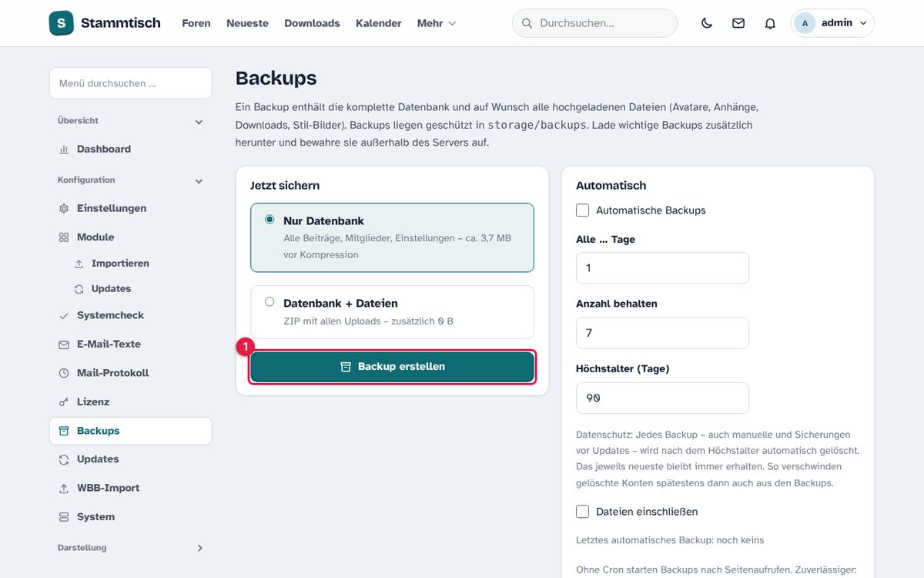Focus the Durchsuchen search field
Viewport: 924px width, 578px height.
coord(594,23)
